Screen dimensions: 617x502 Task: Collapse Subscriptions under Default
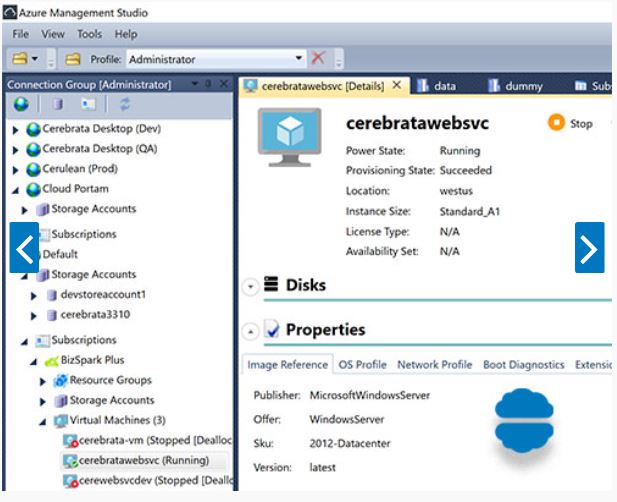(x=24, y=341)
